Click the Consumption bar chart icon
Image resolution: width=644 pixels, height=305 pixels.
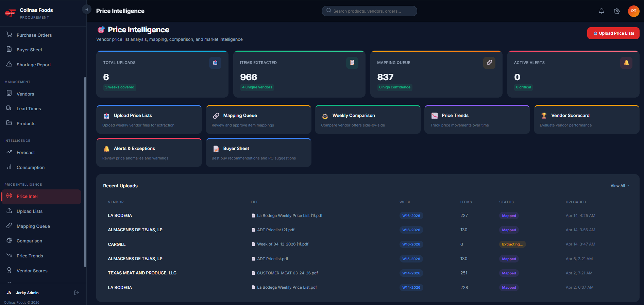coord(9,167)
